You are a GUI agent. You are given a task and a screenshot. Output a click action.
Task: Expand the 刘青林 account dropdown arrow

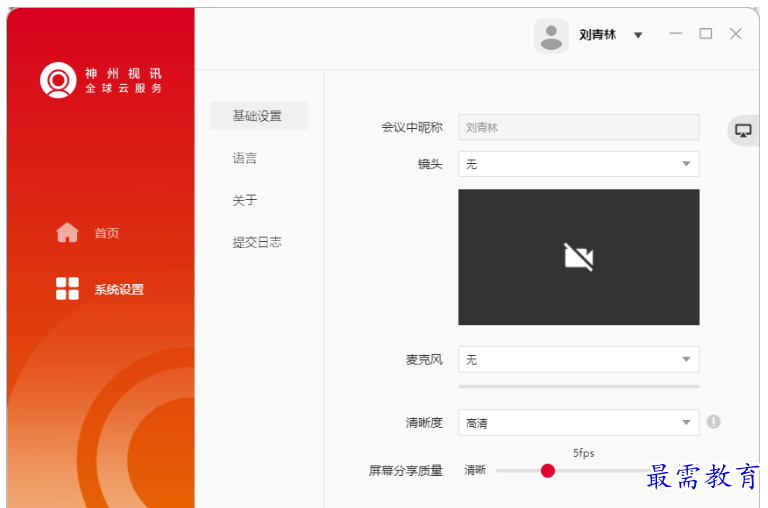(638, 35)
